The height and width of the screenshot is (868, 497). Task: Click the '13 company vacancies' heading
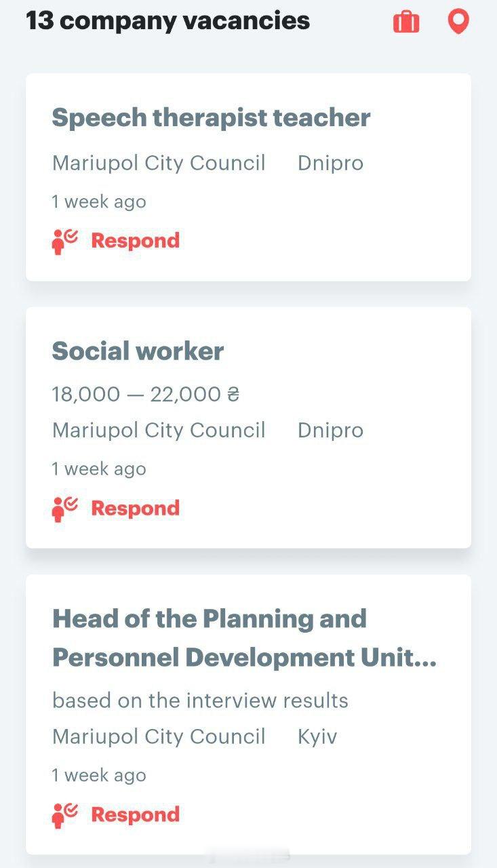[x=167, y=21]
